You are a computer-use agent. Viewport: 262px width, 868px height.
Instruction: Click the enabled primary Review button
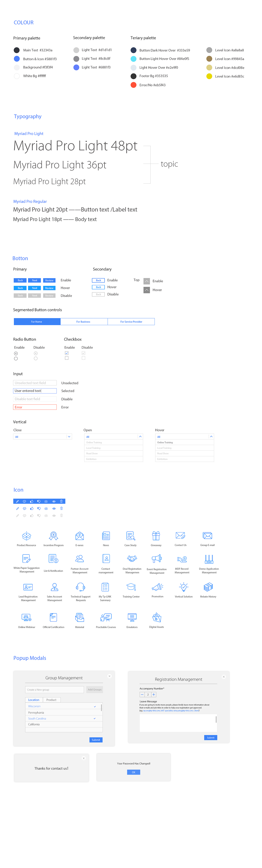click(49, 280)
